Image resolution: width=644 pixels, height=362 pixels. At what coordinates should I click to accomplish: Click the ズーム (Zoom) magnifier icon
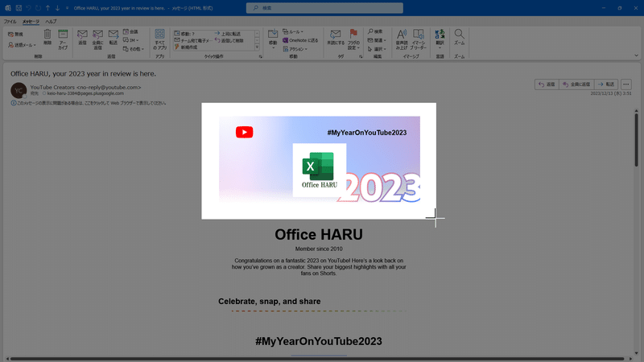[459, 37]
